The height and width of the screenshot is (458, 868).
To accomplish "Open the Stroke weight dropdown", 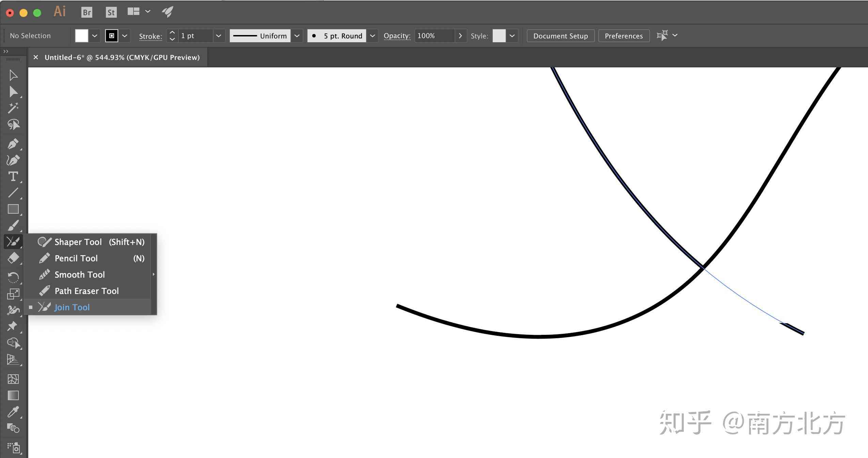I will click(218, 36).
